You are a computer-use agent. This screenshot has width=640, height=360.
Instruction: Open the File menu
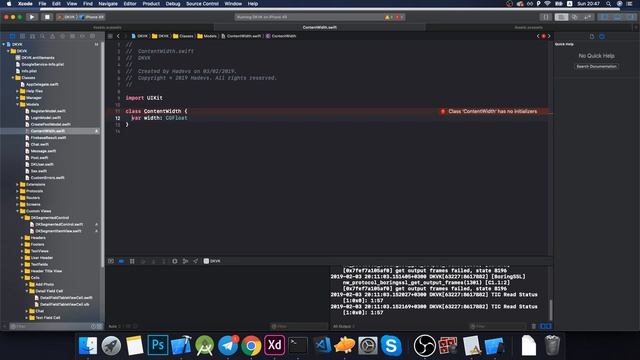coord(42,4)
